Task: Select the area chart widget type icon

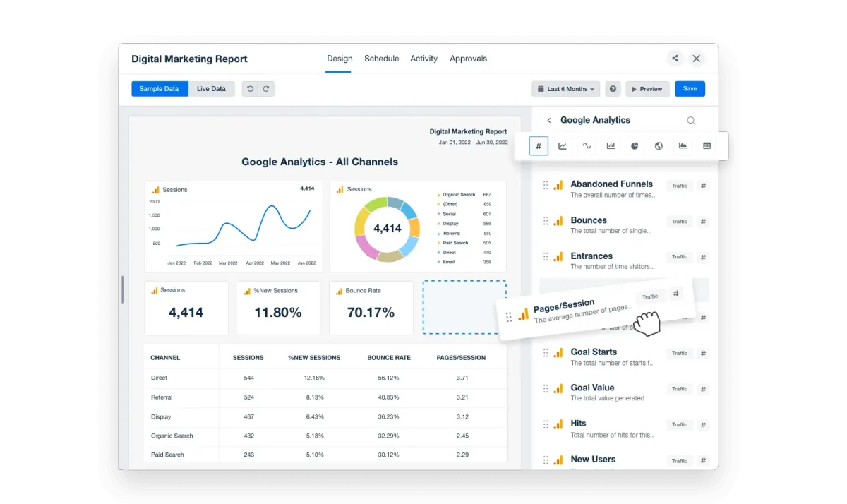Action: 683,146
